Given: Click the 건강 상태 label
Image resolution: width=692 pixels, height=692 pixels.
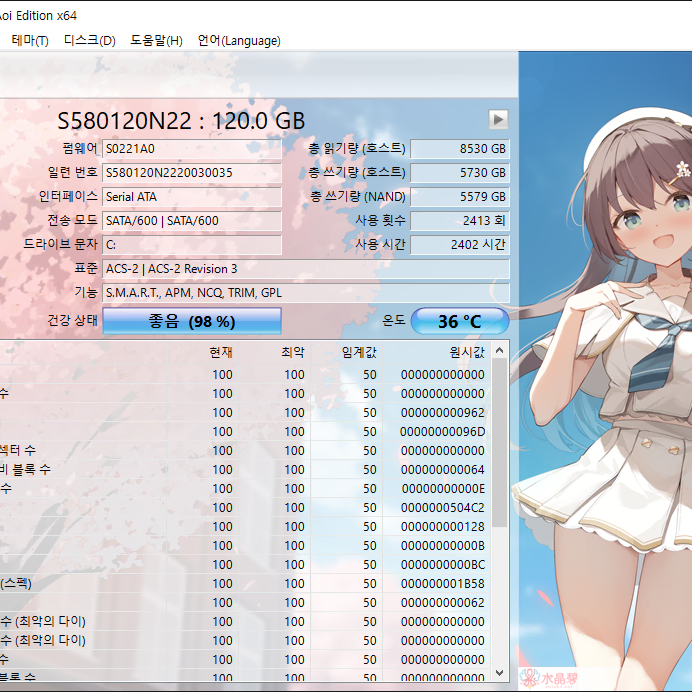Looking at the screenshot, I should 73,320.
